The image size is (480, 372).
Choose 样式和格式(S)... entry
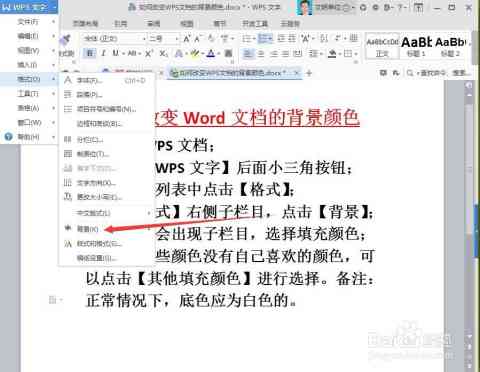pyautogui.click(x=107, y=244)
